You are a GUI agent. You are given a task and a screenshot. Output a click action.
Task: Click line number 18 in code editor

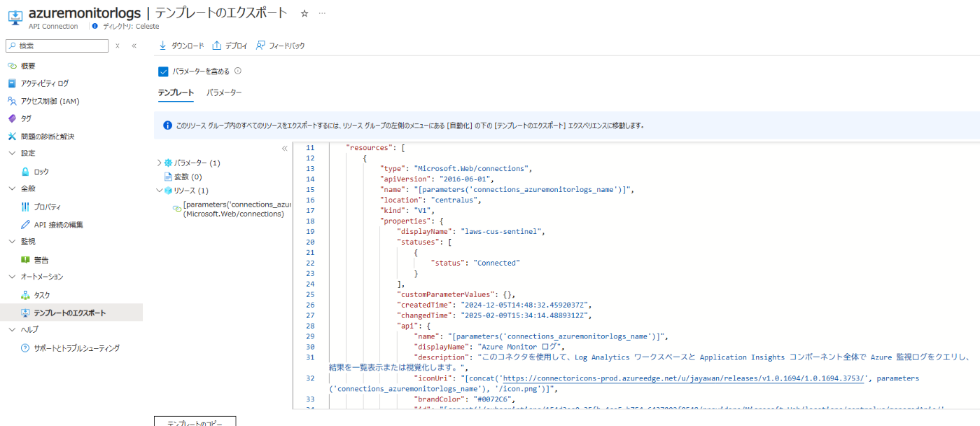(310, 221)
